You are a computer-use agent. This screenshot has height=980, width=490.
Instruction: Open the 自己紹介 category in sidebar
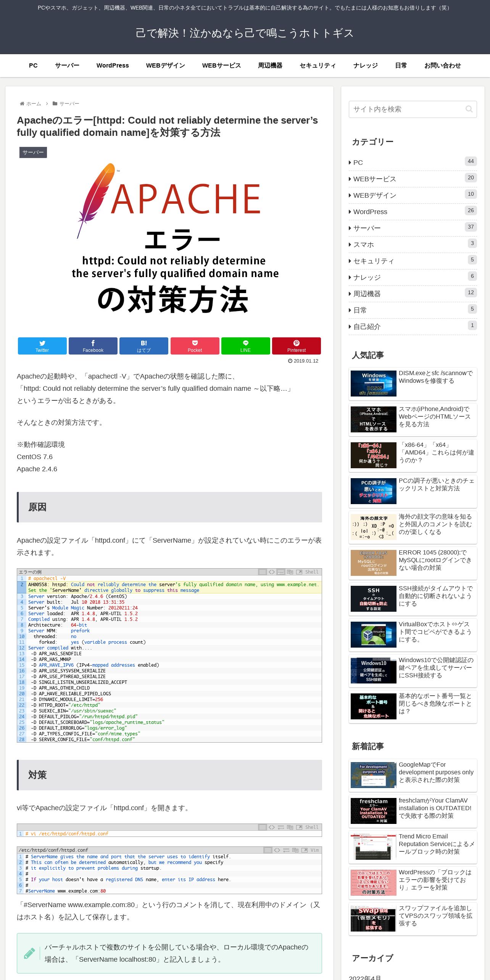coord(413,327)
